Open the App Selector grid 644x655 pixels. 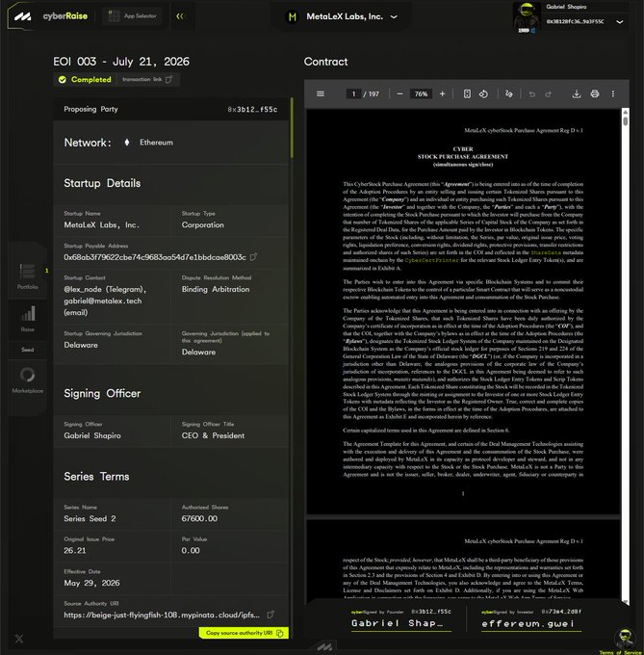click(x=132, y=16)
